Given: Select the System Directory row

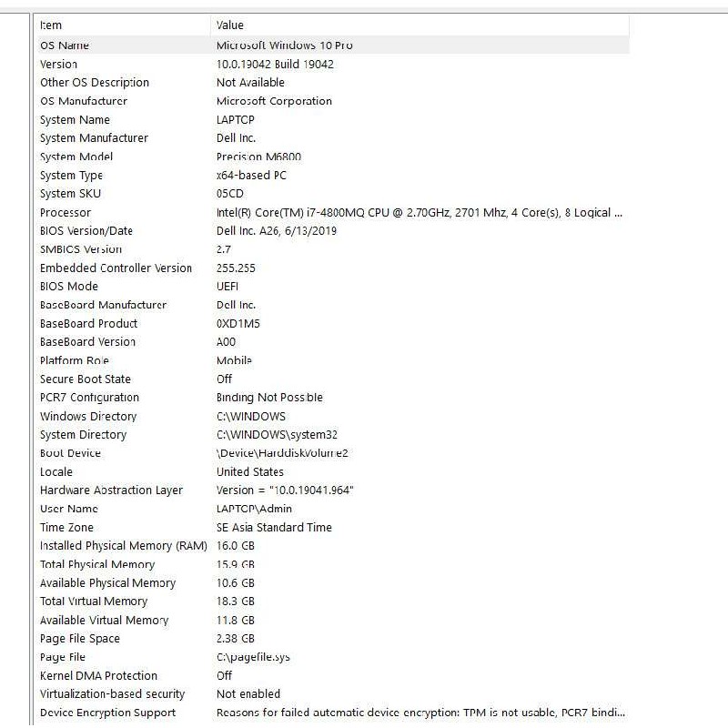Looking at the screenshot, I should (x=333, y=435).
